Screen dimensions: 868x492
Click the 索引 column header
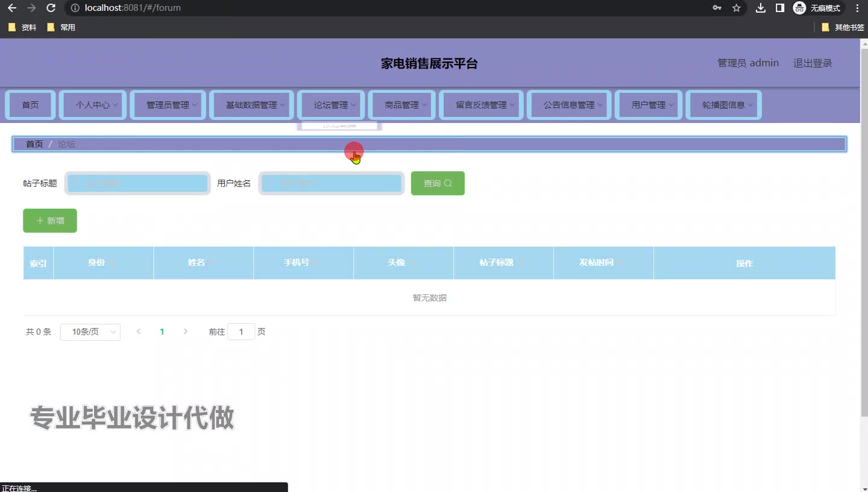tap(39, 263)
